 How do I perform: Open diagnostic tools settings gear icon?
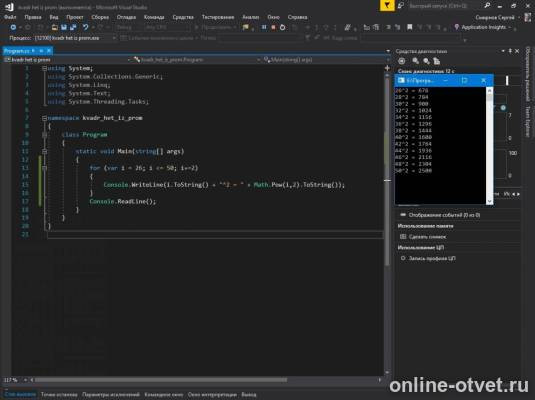point(402,61)
